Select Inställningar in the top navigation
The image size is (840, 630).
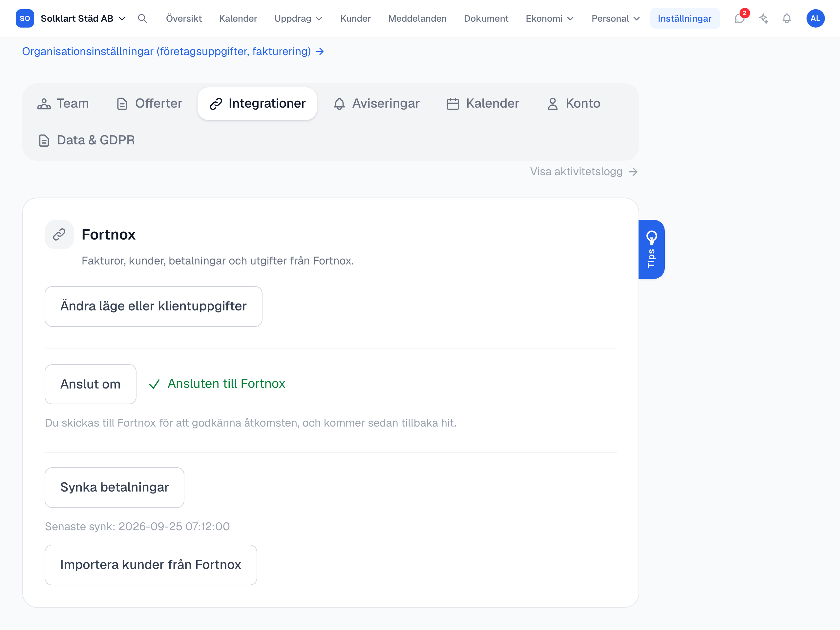[685, 18]
